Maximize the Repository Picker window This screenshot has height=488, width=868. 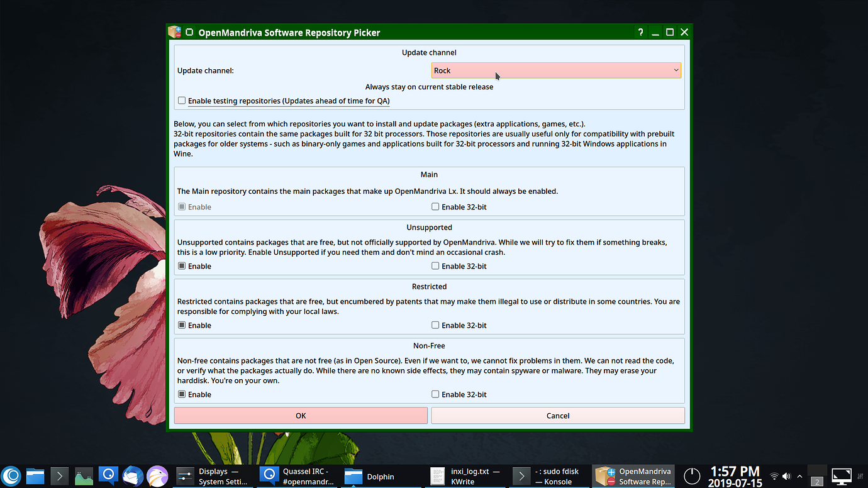tap(670, 32)
